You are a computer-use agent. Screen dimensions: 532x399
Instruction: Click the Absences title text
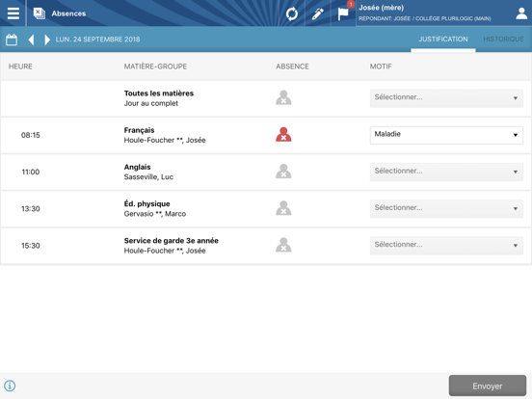point(68,13)
